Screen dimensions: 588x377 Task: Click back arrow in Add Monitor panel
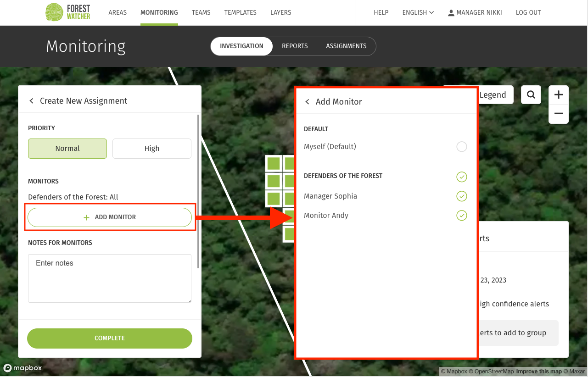[x=308, y=102]
